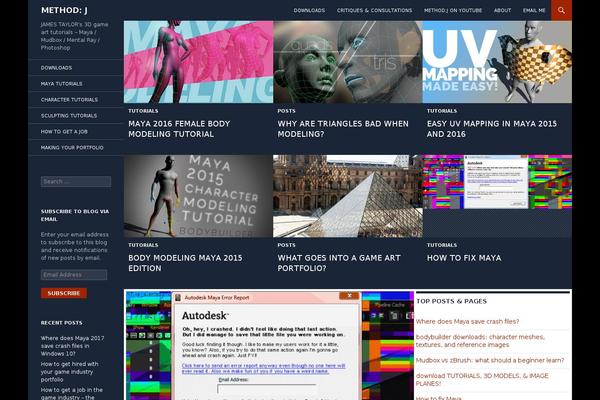Open the top post Where does Maya save crash files?

pos(467,322)
